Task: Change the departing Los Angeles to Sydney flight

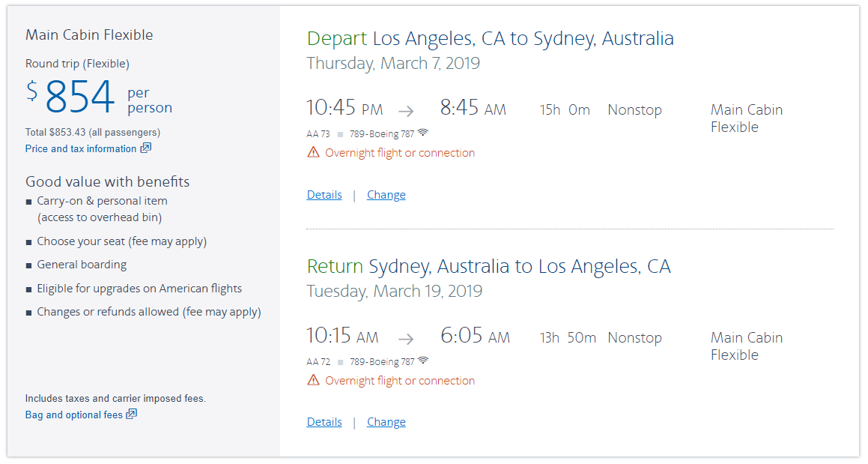Action: [386, 195]
